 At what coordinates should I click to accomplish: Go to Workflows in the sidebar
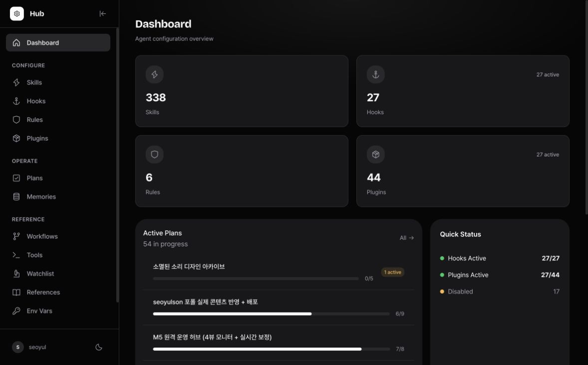(x=58, y=236)
